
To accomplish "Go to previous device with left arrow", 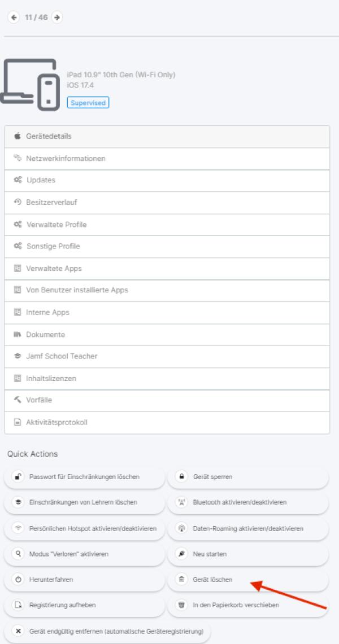I will tap(14, 17).
